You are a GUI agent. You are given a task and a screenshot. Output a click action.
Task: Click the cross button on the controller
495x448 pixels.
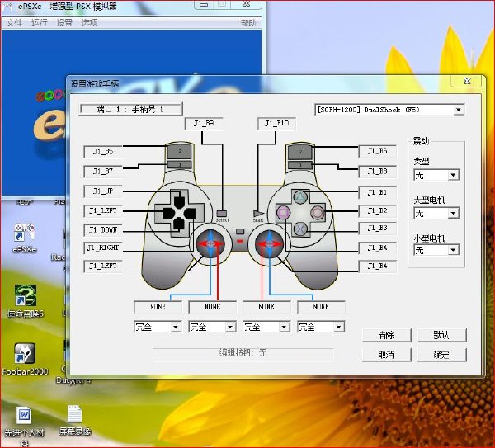300,229
